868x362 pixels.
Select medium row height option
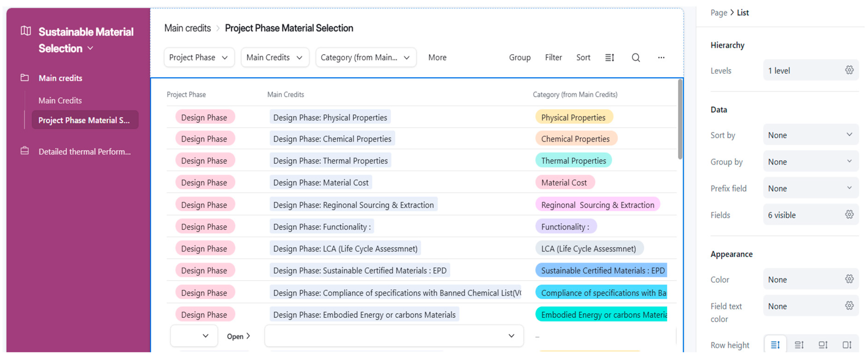click(799, 344)
